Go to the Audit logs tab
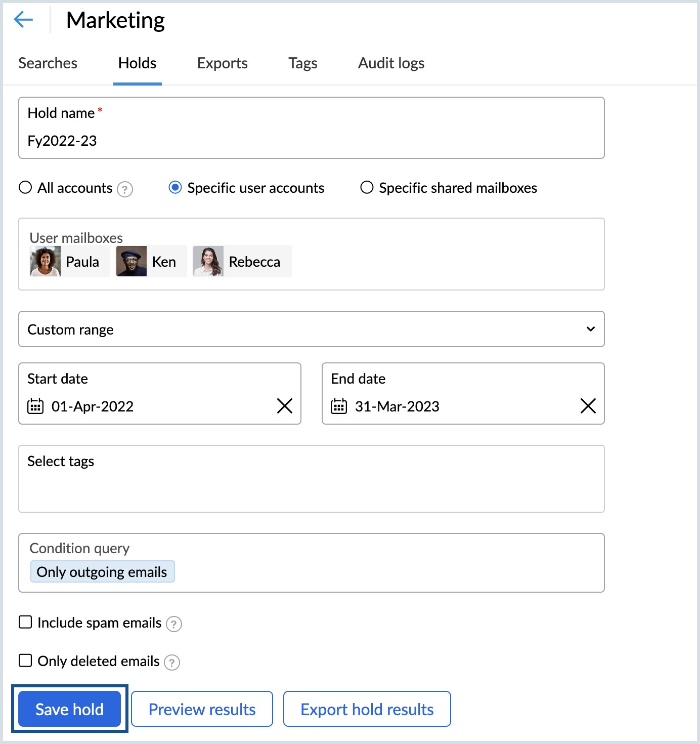The image size is (700, 744). pos(391,63)
